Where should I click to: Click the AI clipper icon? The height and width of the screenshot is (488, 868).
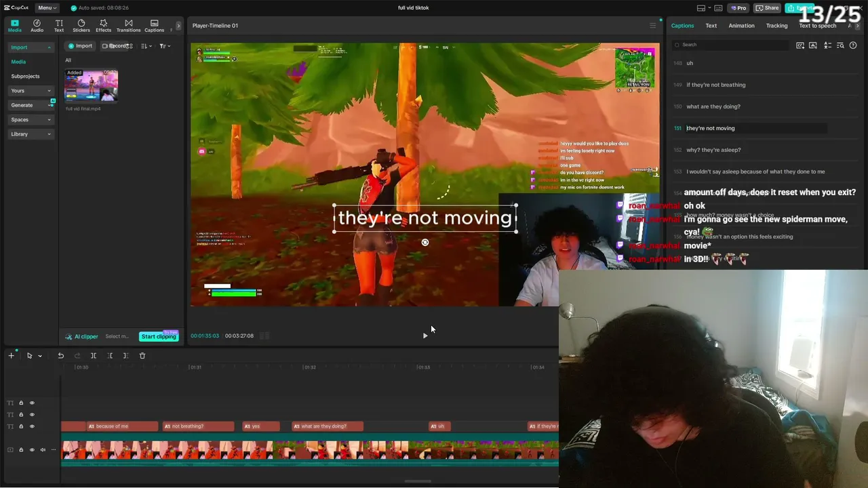[68, 337]
